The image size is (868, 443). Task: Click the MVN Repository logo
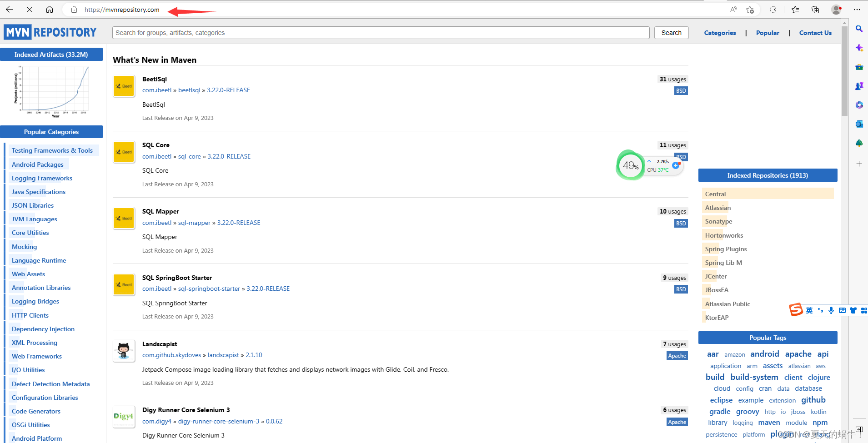50,32
